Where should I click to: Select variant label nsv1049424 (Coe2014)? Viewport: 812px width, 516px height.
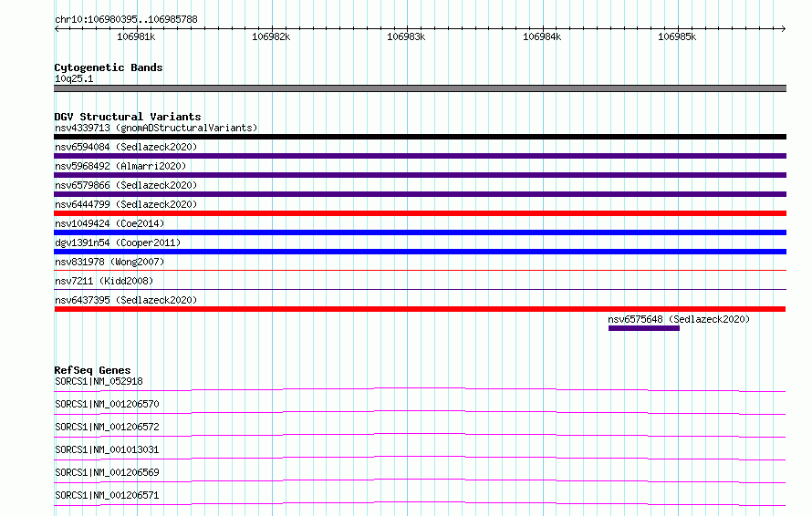pos(109,223)
